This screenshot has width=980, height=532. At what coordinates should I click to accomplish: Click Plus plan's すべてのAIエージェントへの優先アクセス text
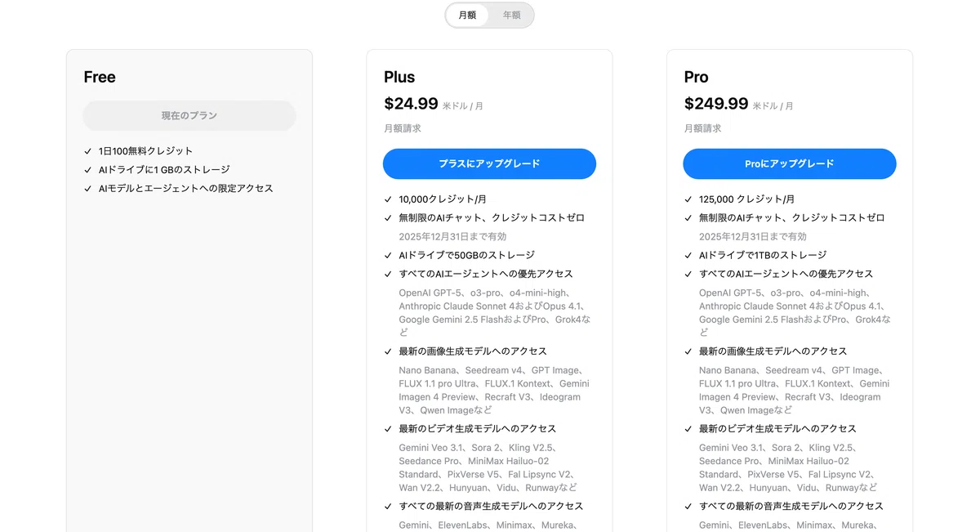(x=486, y=274)
